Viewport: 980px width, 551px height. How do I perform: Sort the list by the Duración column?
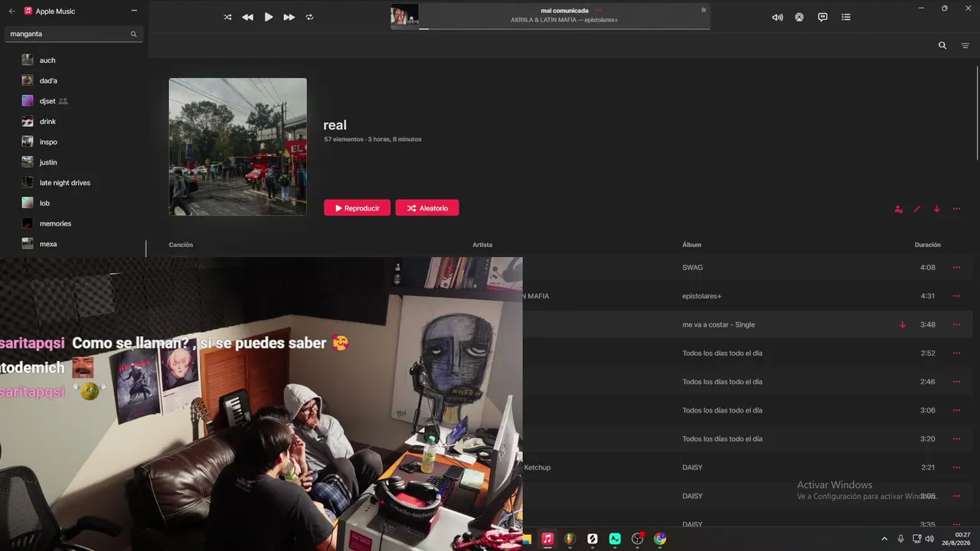pos(927,245)
